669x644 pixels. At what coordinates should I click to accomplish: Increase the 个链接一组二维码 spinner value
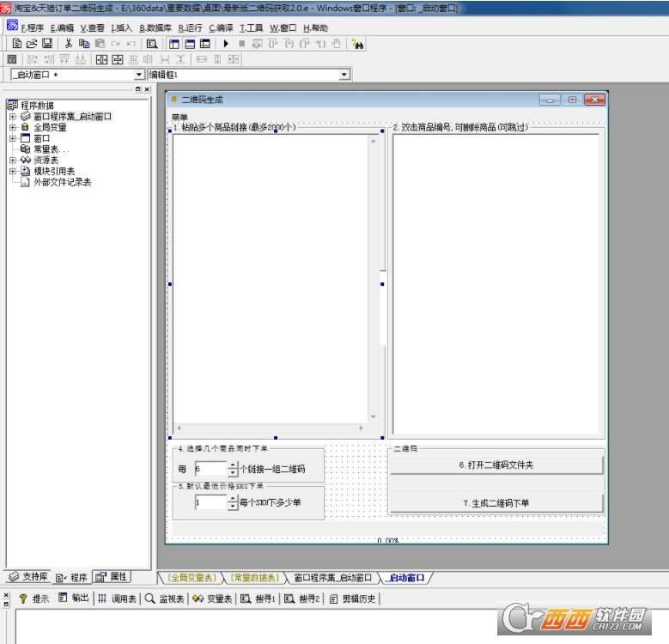[232, 465]
